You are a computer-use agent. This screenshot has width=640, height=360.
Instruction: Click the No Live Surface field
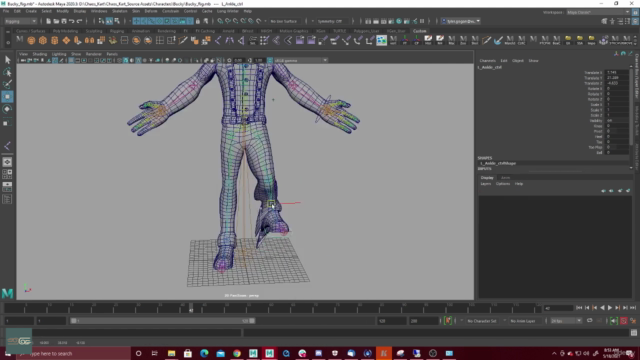[x=284, y=21]
